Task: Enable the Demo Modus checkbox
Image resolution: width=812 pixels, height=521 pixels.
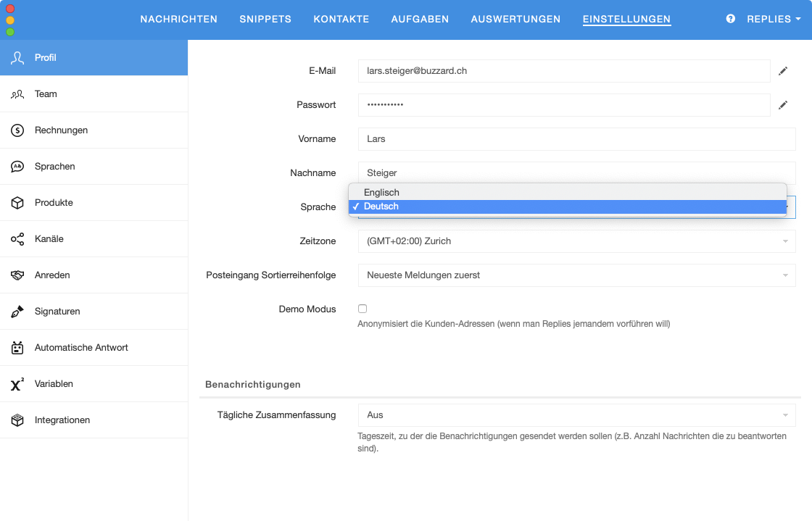Action: tap(362, 309)
